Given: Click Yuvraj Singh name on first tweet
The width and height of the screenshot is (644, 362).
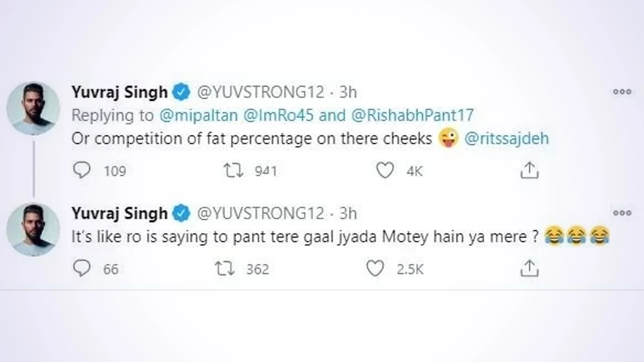Looking at the screenshot, I should tap(119, 92).
